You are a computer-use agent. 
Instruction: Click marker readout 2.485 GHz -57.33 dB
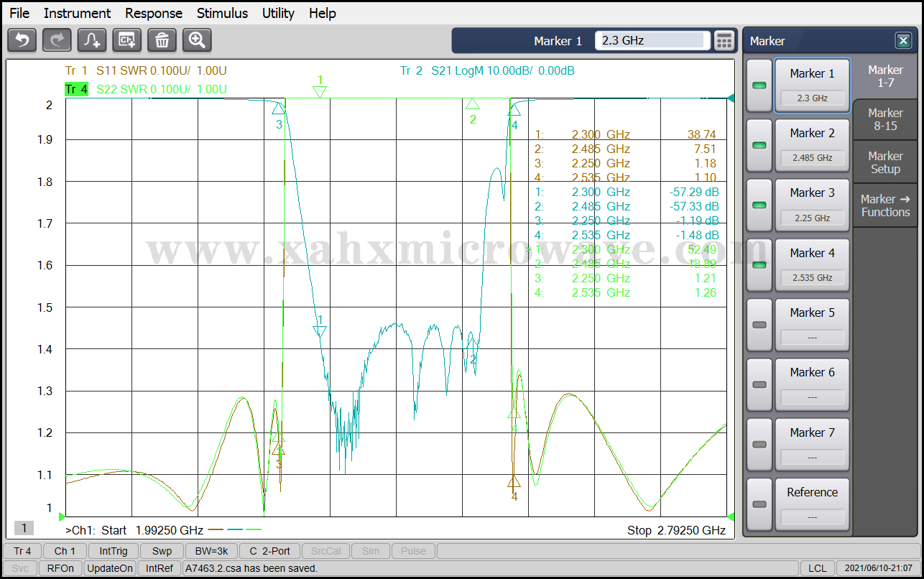627,206
